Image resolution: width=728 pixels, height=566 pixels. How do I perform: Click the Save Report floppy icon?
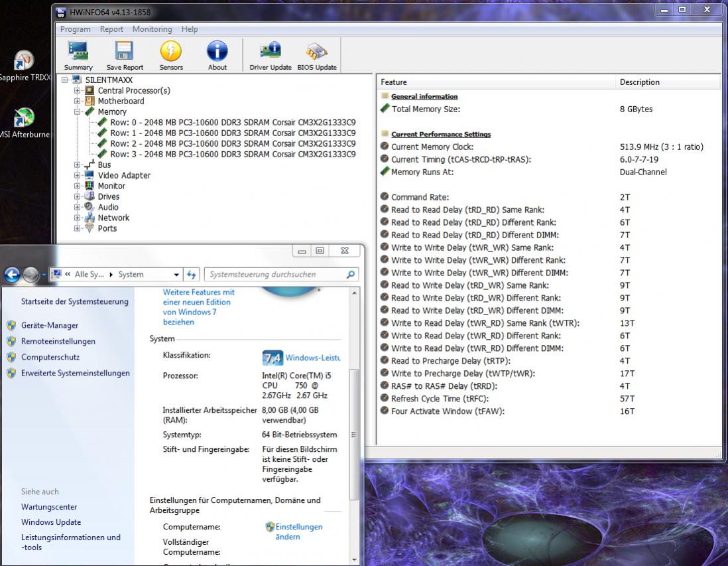point(125,55)
